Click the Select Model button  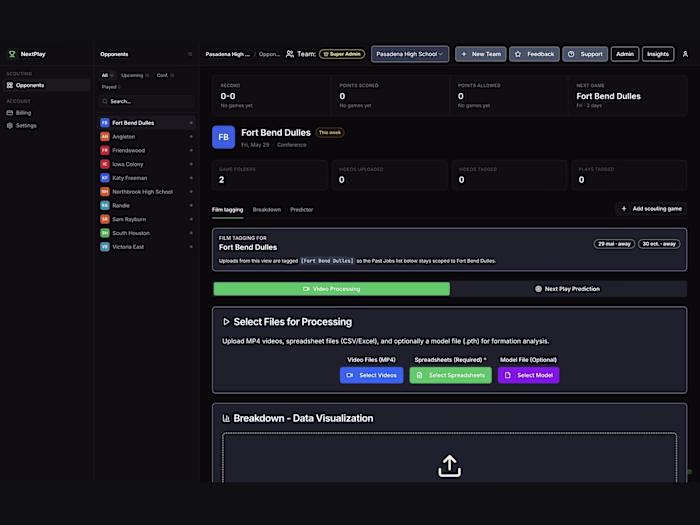click(x=529, y=375)
